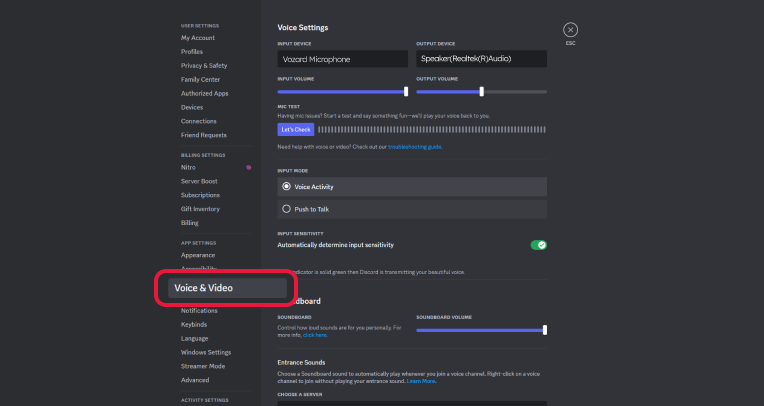Image resolution: width=764 pixels, height=406 pixels.
Task: Open Devices settings
Action: coord(192,107)
